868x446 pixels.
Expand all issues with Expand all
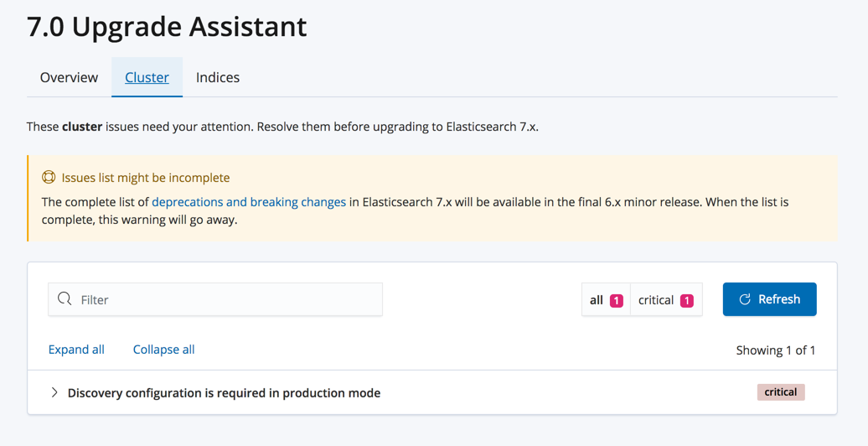click(x=76, y=350)
